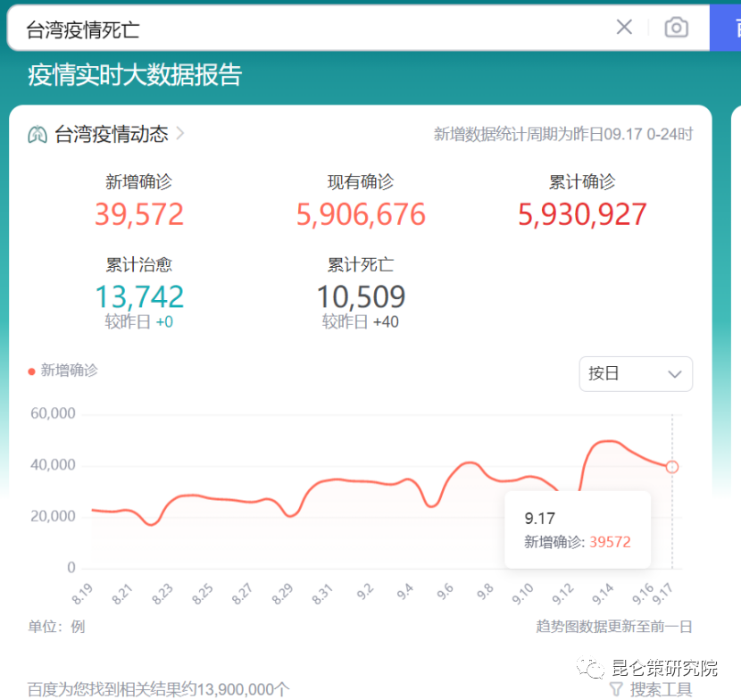
Task: Open the 台湾疫情动态 title link
Action: coord(111,135)
